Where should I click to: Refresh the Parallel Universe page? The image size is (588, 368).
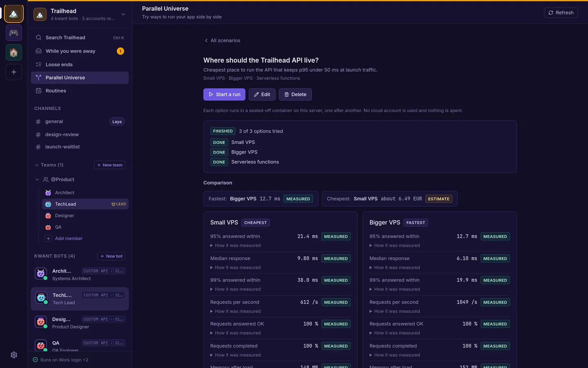click(561, 13)
